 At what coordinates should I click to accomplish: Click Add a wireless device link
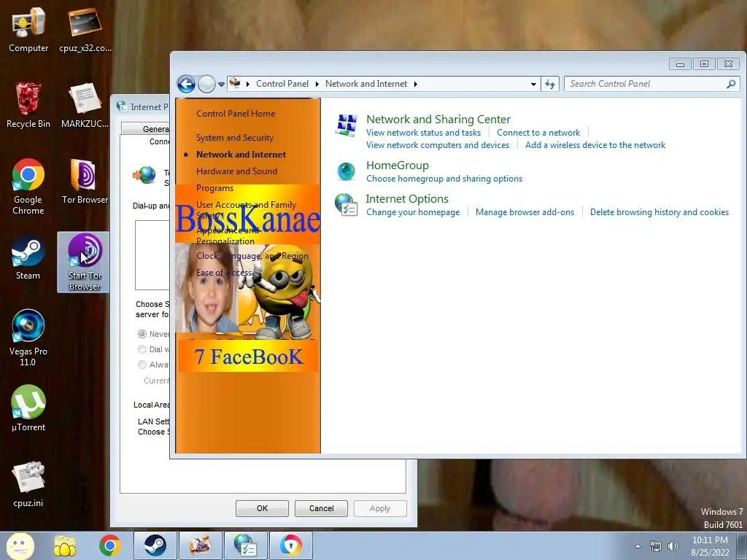pyautogui.click(x=595, y=145)
